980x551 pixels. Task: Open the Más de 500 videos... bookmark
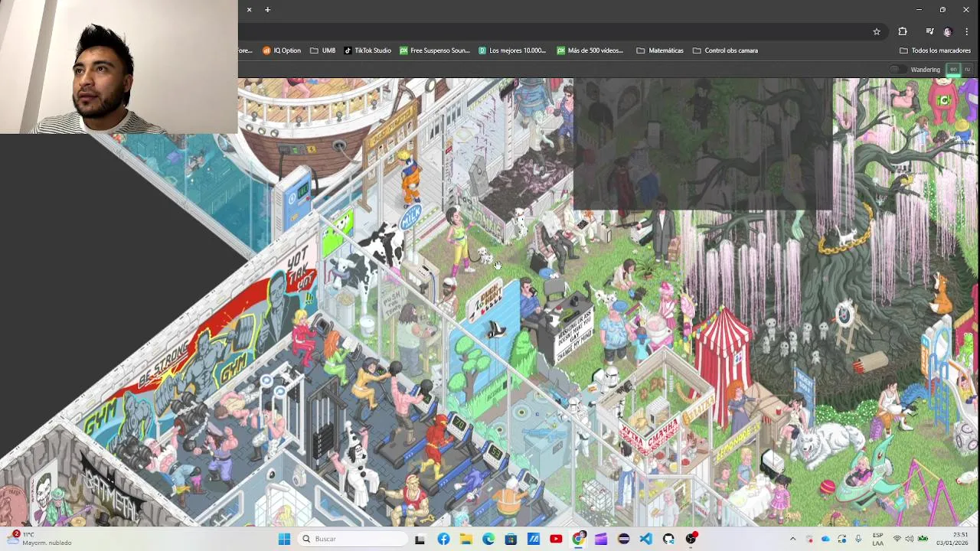[x=590, y=51]
